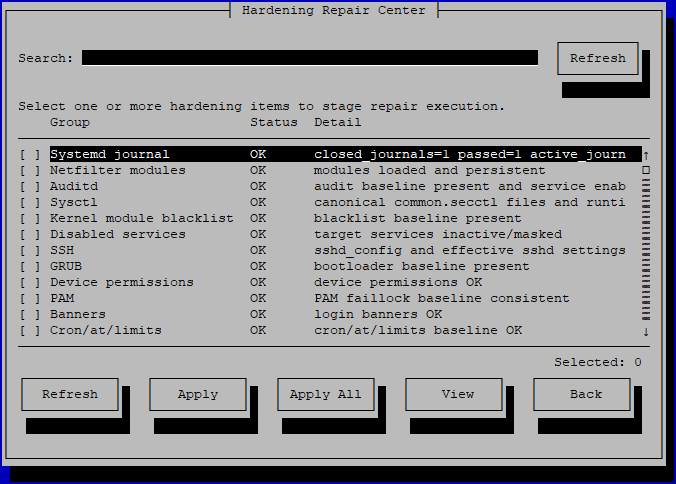Enable the SSH item checkbox

(30, 250)
